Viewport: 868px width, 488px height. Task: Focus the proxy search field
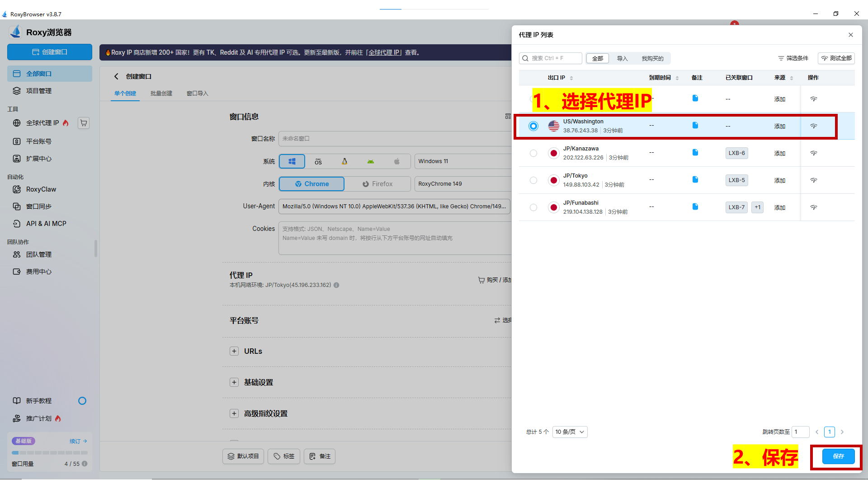[x=551, y=58]
